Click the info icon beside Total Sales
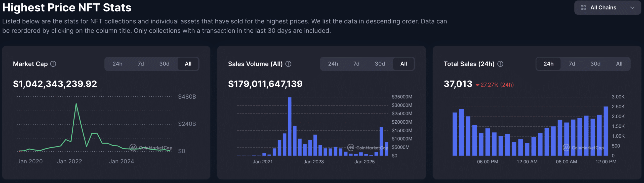The height and width of the screenshot is (183, 644). coord(500,64)
